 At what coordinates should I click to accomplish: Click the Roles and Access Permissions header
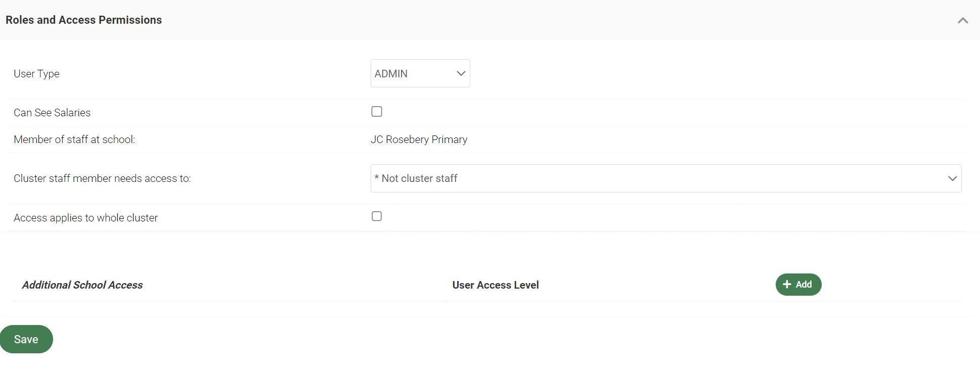tap(84, 20)
